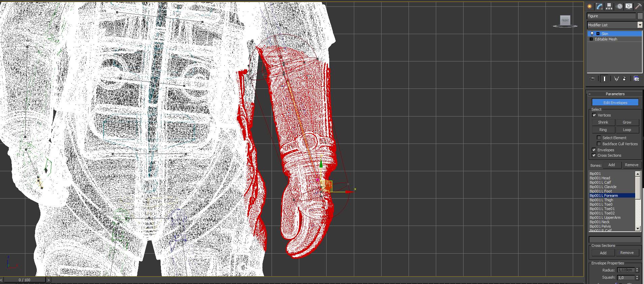
Task: Switch to the Hierarchy panel tab
Action: click(609, 6)
